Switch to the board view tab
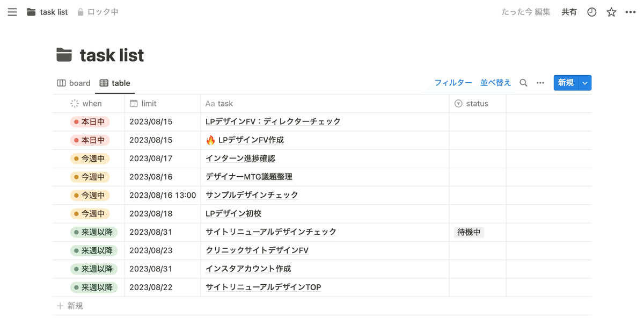This screenshot has height=324, width=644. click(x=74, y=83)
